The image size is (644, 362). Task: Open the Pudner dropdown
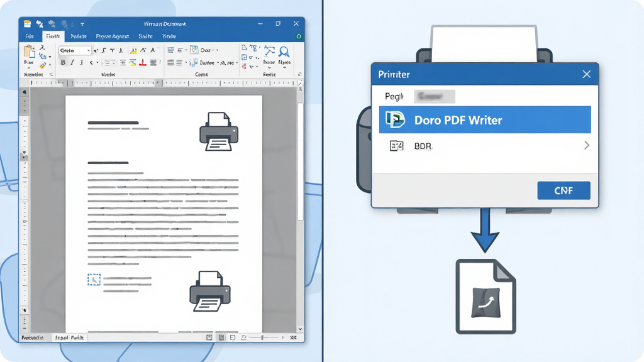pyautogui.click(x=218, y=63)
